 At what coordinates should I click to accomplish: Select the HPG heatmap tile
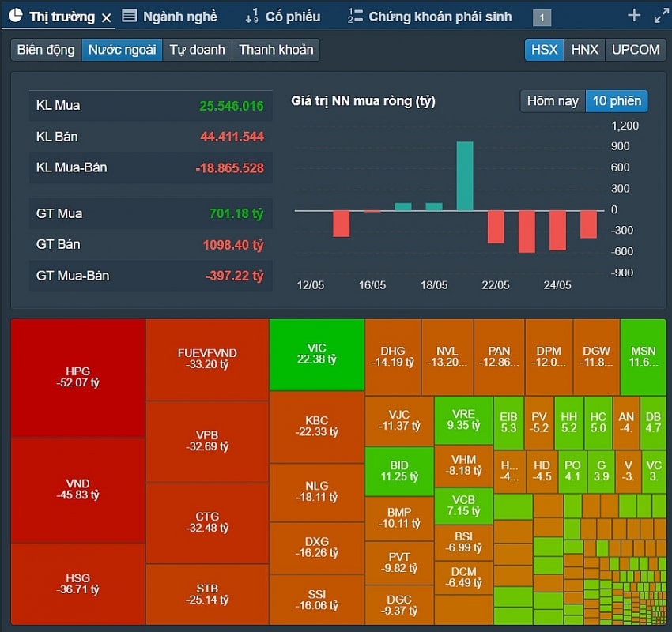(x=78, y=378)
